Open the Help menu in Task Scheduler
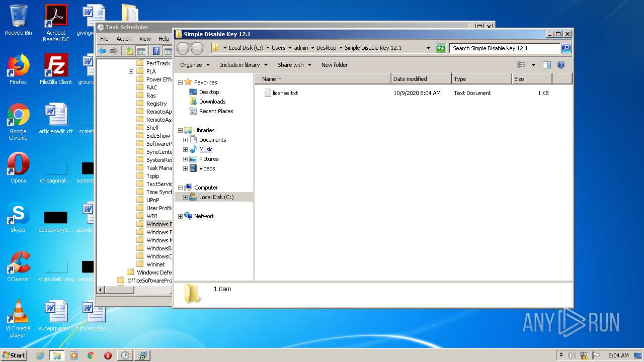The width and height of the screenshot is (644, 362). (x=164, y=39)
